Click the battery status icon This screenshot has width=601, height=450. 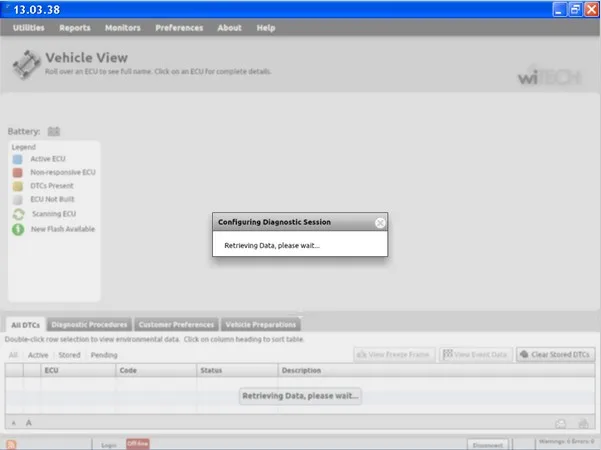tap(54, 131)
